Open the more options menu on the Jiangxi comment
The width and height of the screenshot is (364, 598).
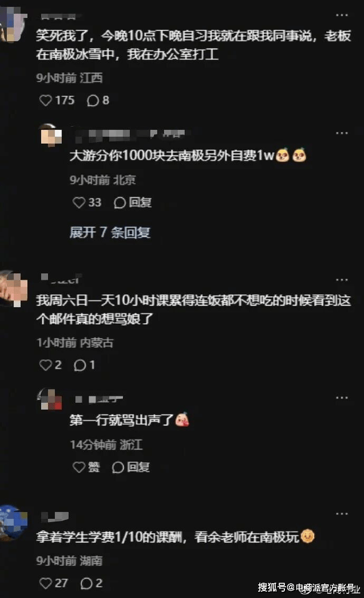[341, 15]
